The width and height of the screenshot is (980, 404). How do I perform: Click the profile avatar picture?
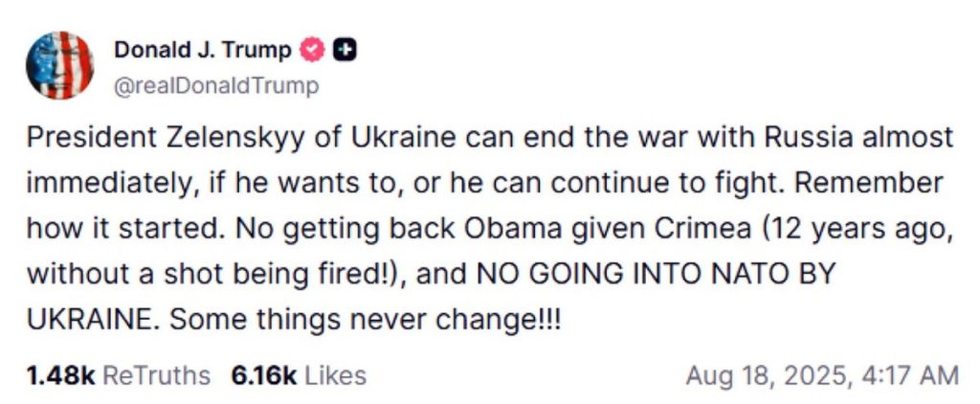[x=59, y=65]
